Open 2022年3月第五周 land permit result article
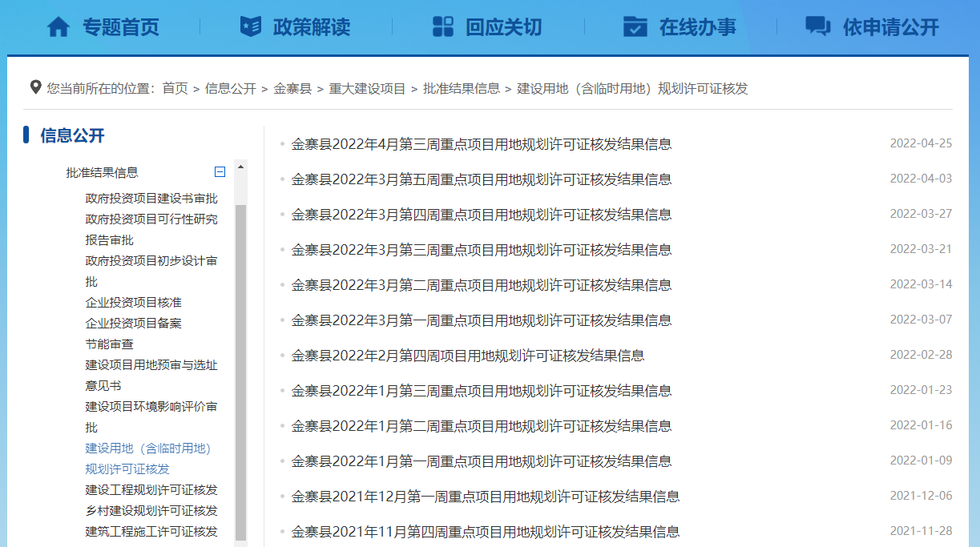Screen dimensions: 980x547 point(482,179)
